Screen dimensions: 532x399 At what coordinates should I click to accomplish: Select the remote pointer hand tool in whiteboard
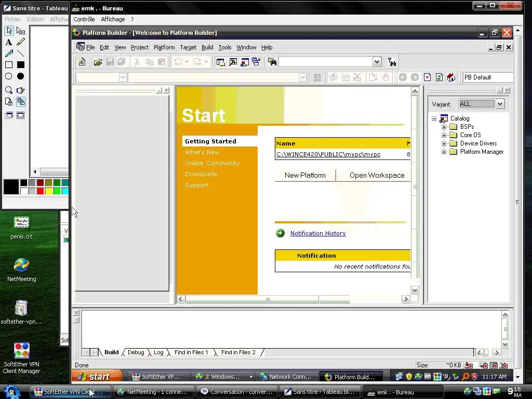(x=21, y=90)
